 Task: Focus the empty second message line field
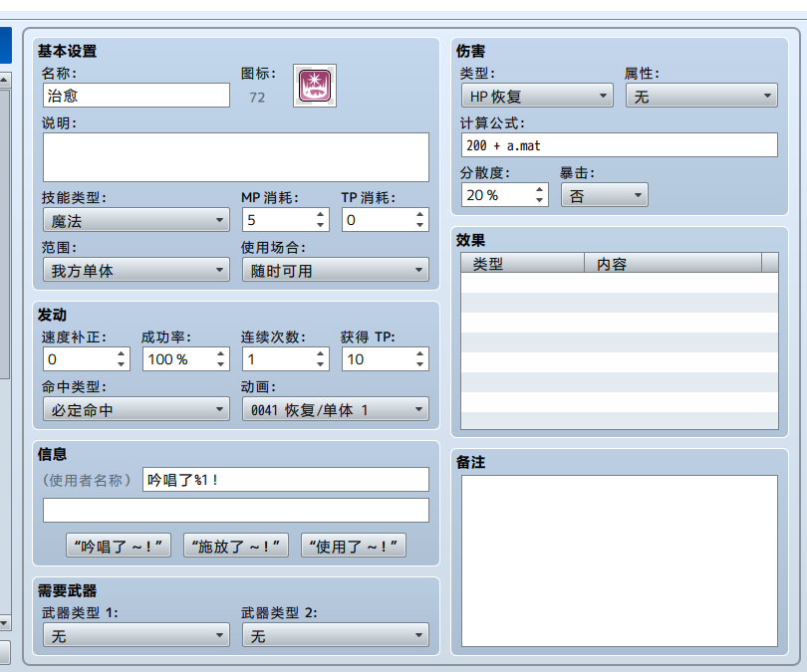point(236,511)
